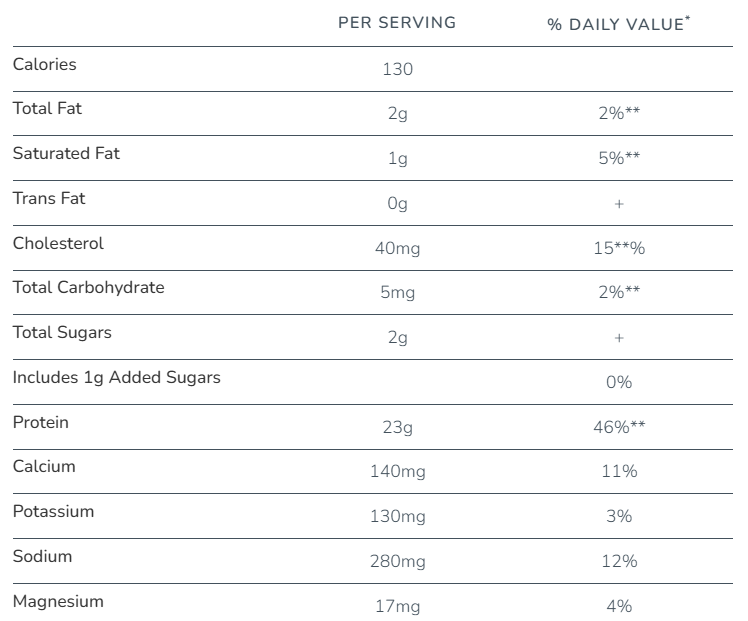The image size is (748, 621).
Task: Click the 280mg sodium amount
Action: point(397,561)
